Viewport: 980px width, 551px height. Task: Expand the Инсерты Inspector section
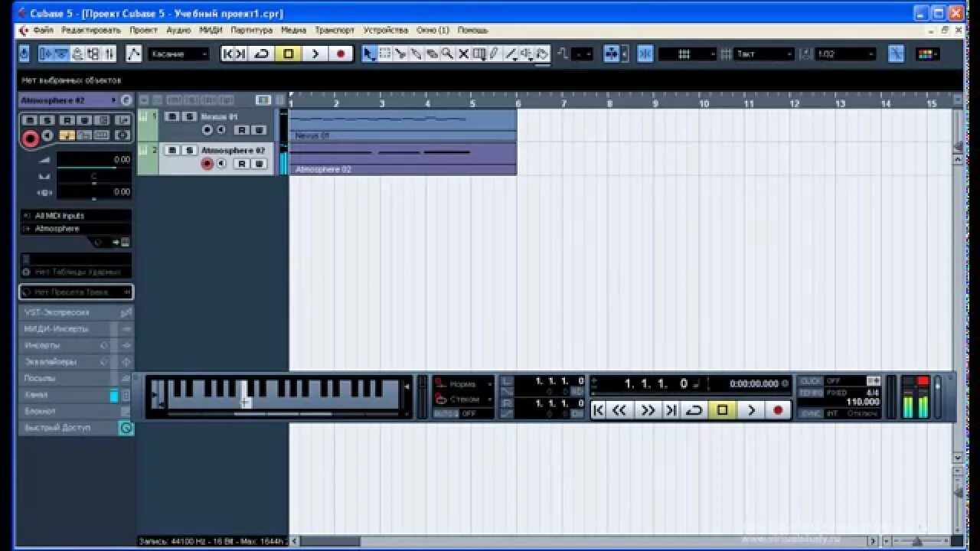pos(76,345)
